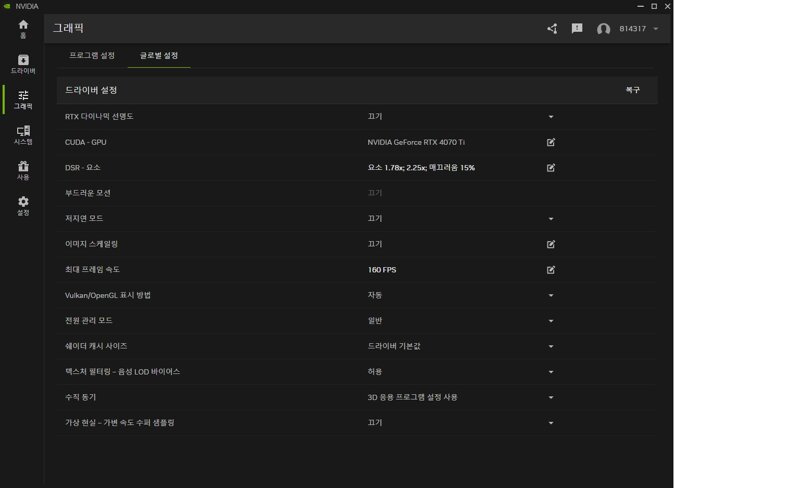Click the user avatar icon
Screen dimensions: 800x488
click(604, 29)
